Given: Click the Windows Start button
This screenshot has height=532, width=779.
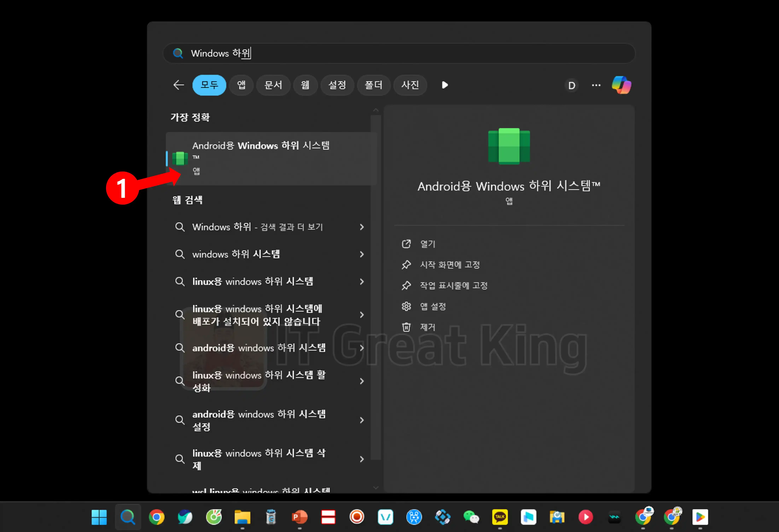Looking at the screenshot, I should tap(99, 517).
